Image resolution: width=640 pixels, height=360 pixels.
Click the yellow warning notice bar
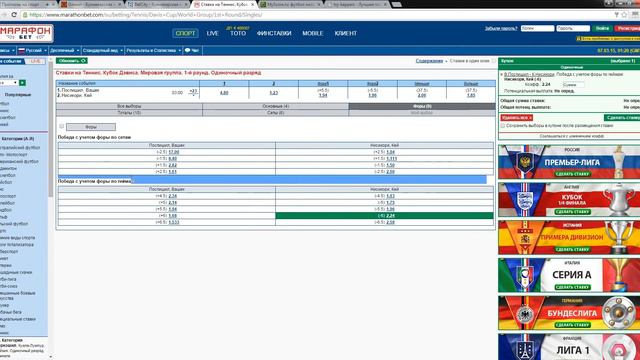tap(608, 38)
